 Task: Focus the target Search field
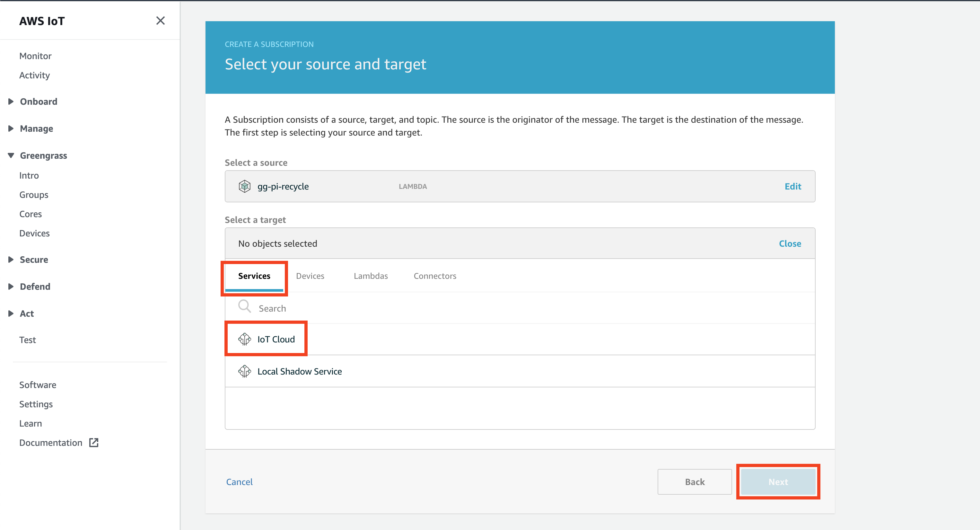coord(520,308)
